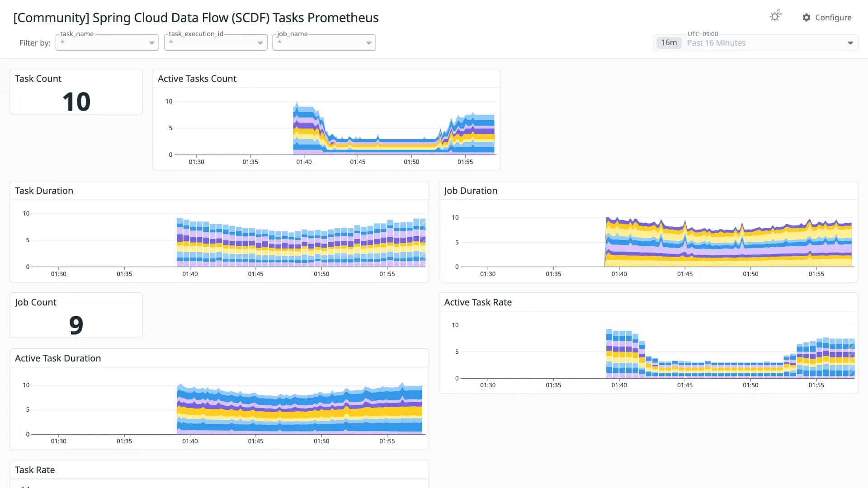Click the Job Count value 9

(76, 325)
